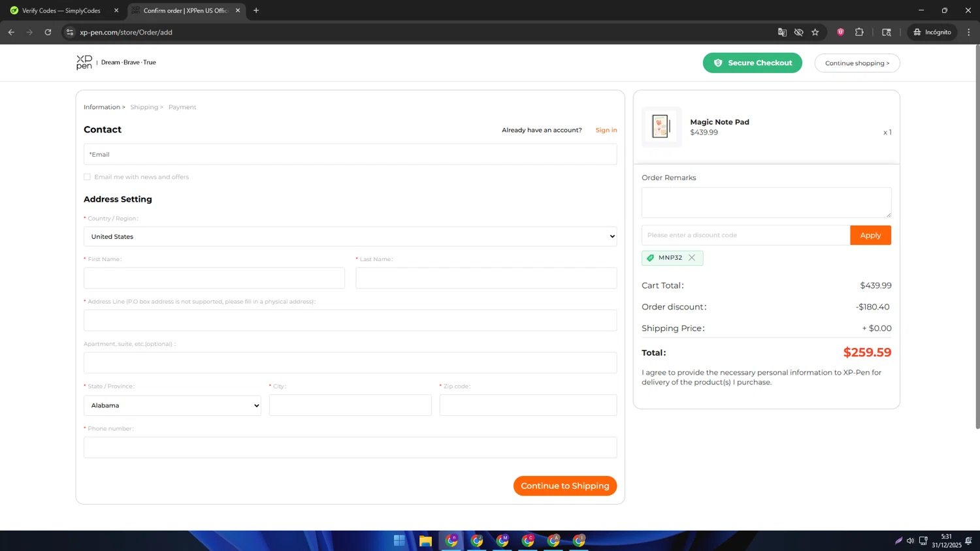
Task: Click the Order Remarks text area
Action: [766, 202]
